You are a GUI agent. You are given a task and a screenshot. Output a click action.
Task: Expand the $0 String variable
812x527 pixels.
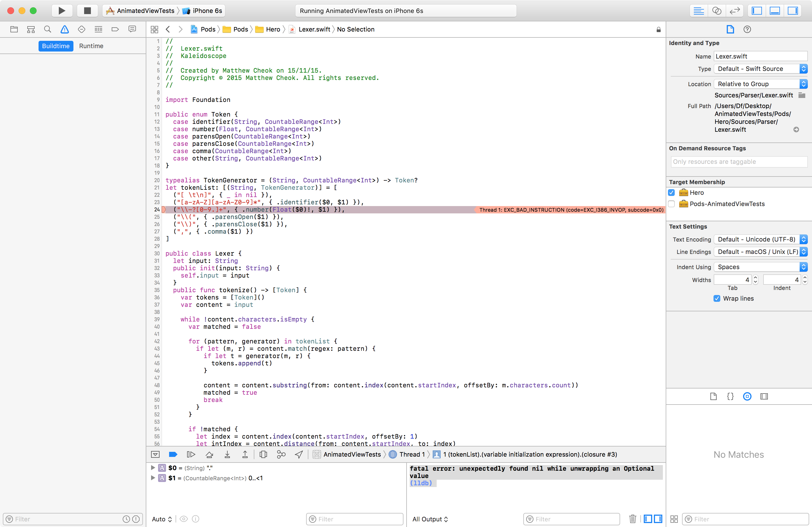153,468
